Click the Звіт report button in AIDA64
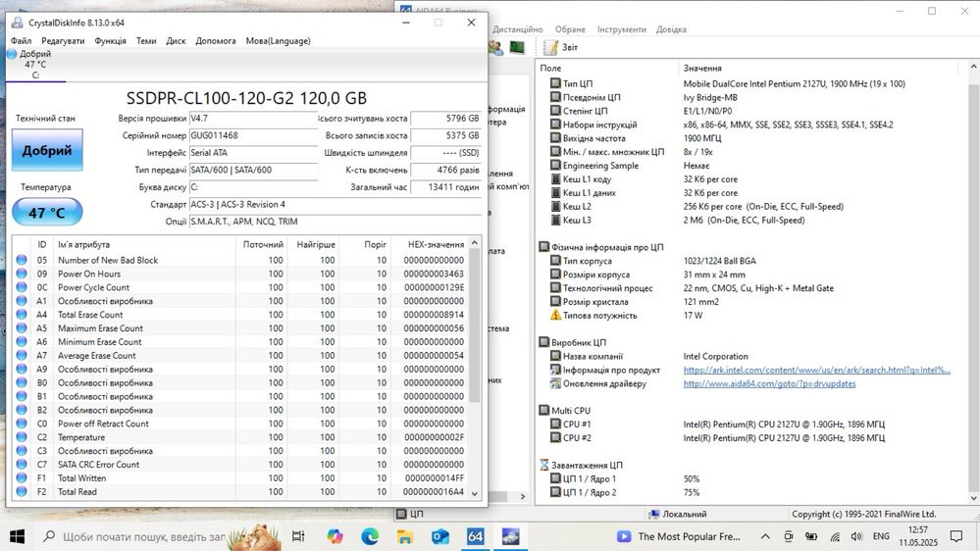This screenshot has width=980, height=551. (561, 47)
